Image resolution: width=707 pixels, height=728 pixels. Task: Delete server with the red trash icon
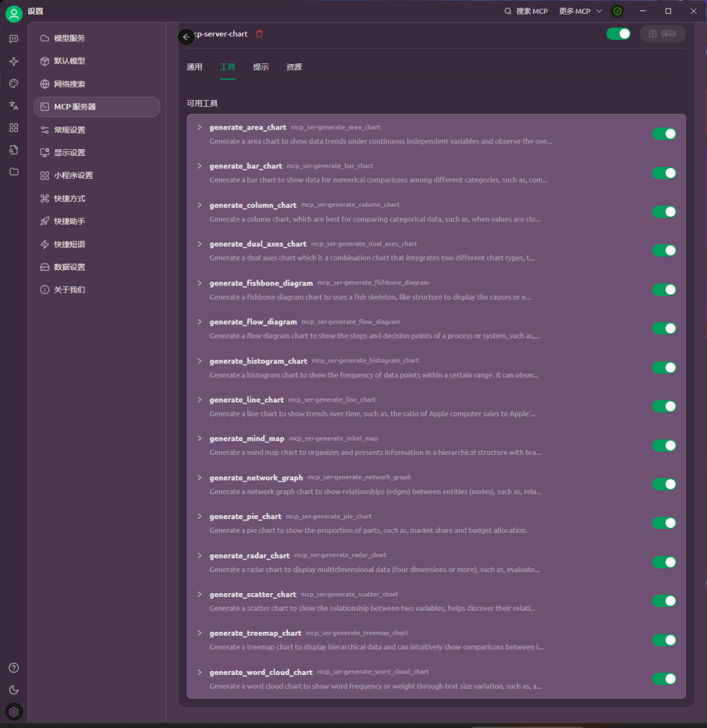coord(259,34)
